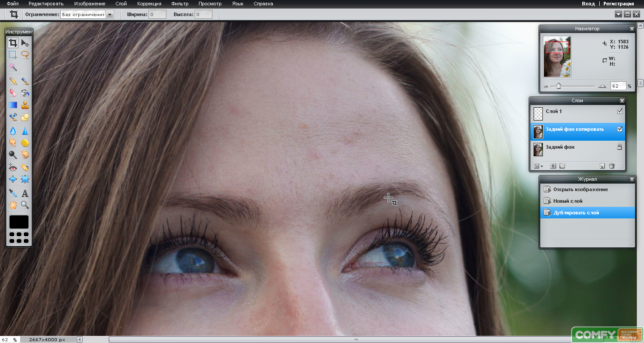644x343 pixels.
Task: Click the Add layer mask icon
Action: tap(553, 166)
